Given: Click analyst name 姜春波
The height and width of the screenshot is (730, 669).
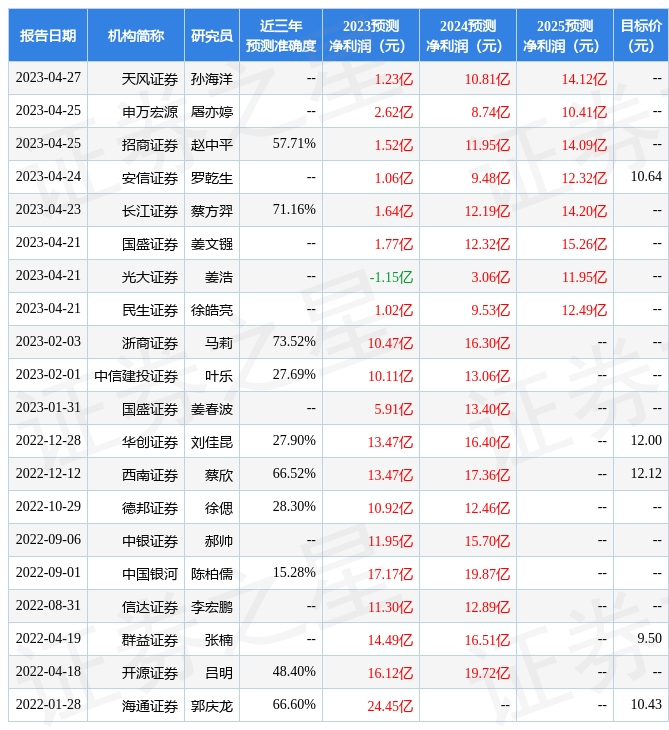Looking at the screenshot, I should (x=212, y=409).
